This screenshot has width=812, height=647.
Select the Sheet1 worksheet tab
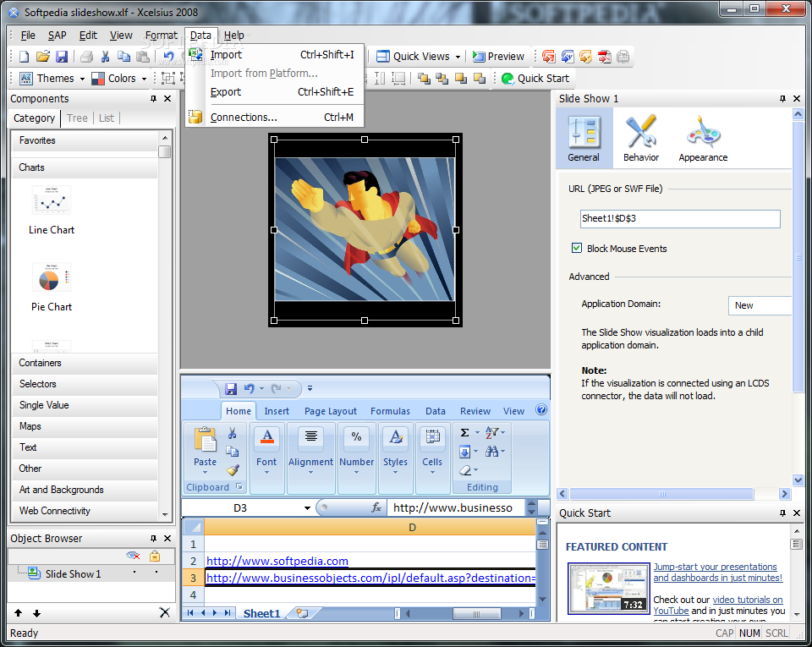click(261, 613)
